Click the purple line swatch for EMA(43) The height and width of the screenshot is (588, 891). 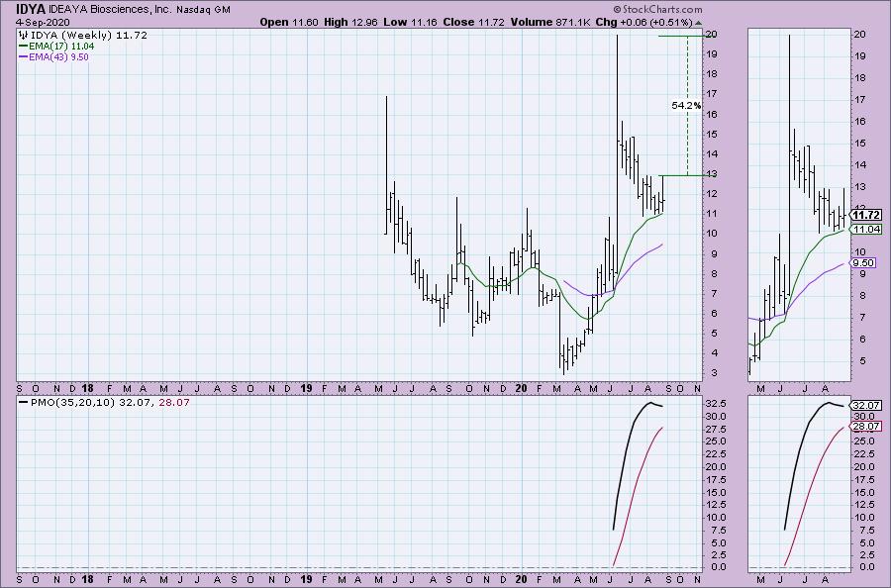pos(24,56)
